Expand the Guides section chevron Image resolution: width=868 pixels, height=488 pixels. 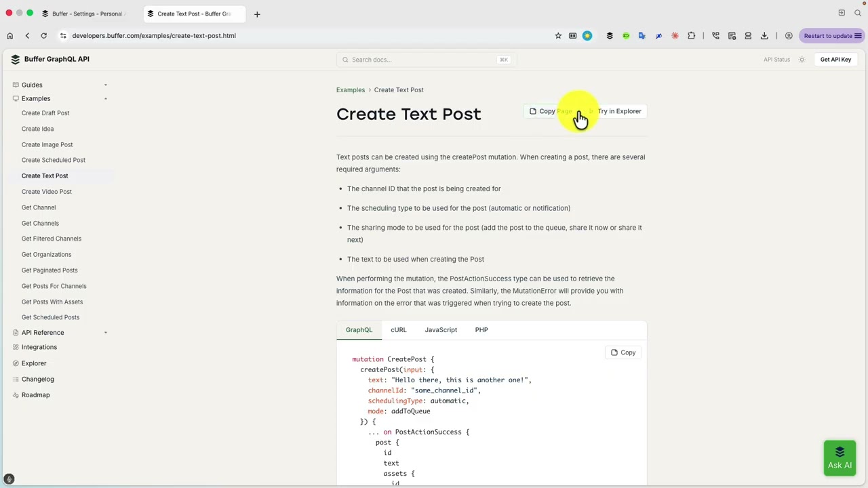105,85
